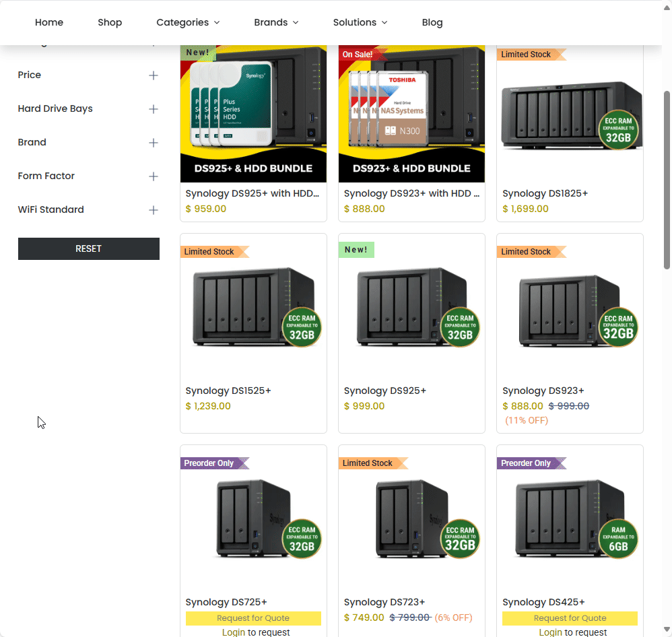
Task: Click the Limited Stock ribbon on DS1525+
Action: (x=215, y=252)
